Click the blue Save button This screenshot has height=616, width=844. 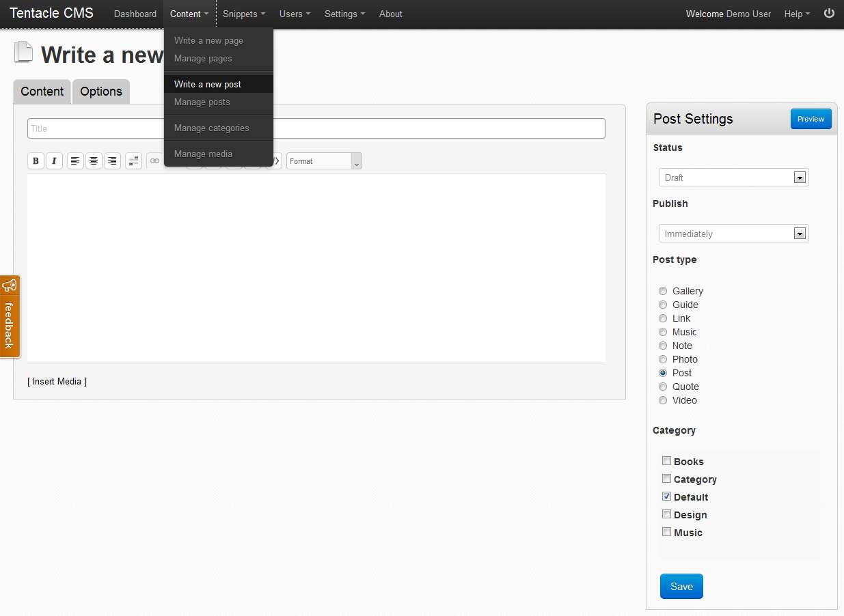[681, 587]
